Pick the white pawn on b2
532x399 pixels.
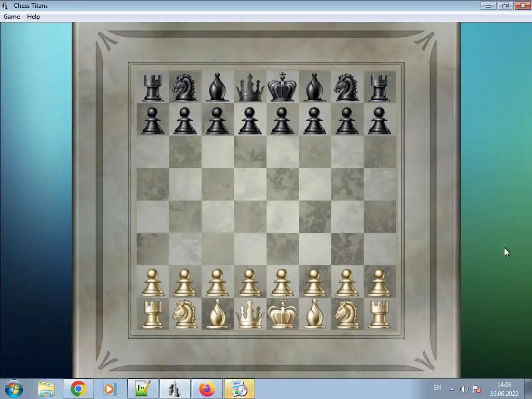point(185,283)
